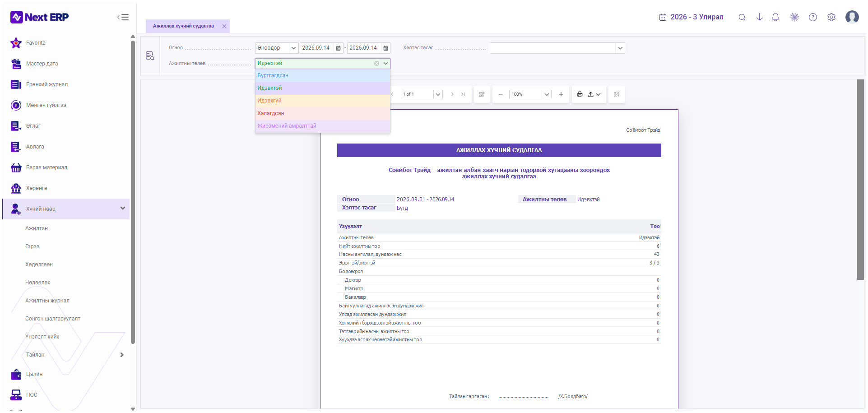
Task: Expand the Тайлан submenu arrow
Action: [x=122, y=355]
